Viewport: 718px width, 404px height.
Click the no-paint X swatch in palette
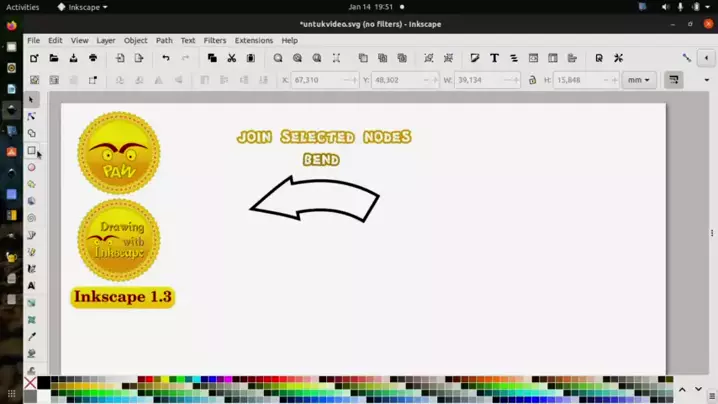click(30, 383)
